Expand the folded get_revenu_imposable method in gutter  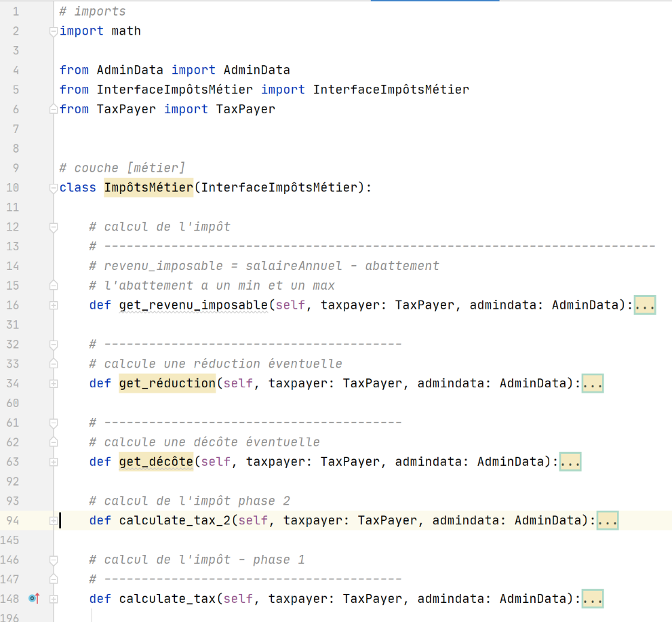click(x=54, y=305)
